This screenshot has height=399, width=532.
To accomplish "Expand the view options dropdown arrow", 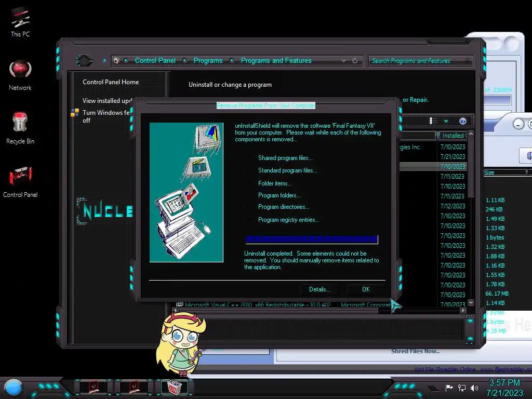I will 446,121.
